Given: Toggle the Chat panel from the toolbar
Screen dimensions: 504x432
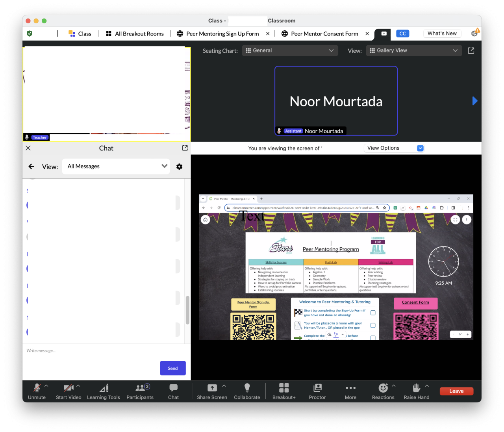Looking at the screenshot, I should pos(173,391).
